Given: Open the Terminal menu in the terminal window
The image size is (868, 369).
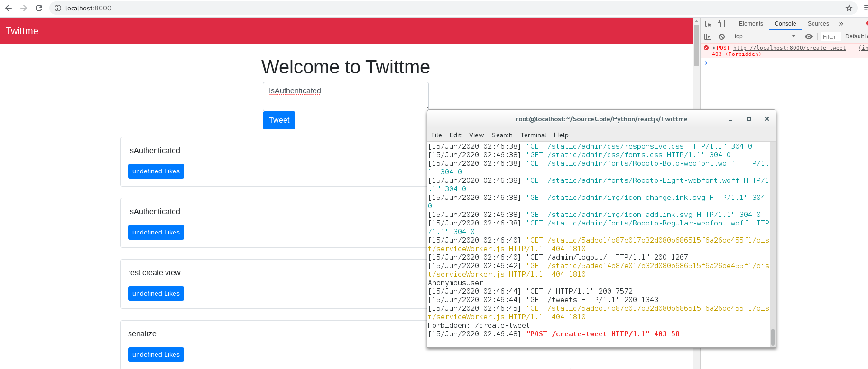Looking at the screenshot, I should tap(533, 135).
